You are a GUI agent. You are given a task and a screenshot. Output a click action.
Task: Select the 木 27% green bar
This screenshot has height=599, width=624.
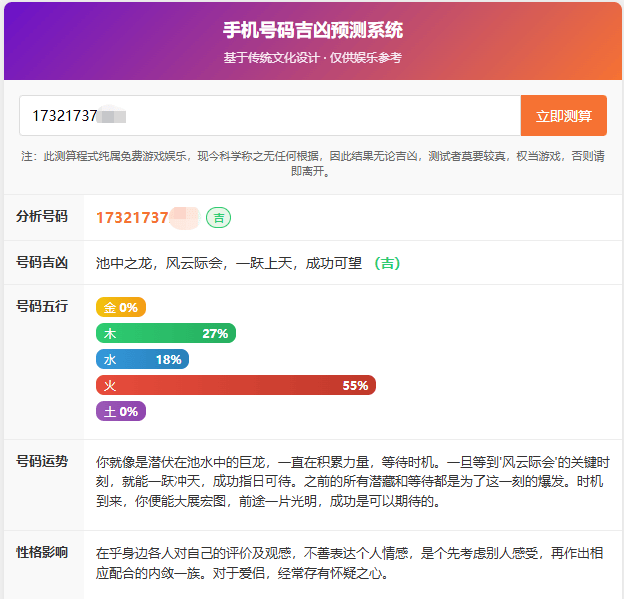click(x=166, y=333)
